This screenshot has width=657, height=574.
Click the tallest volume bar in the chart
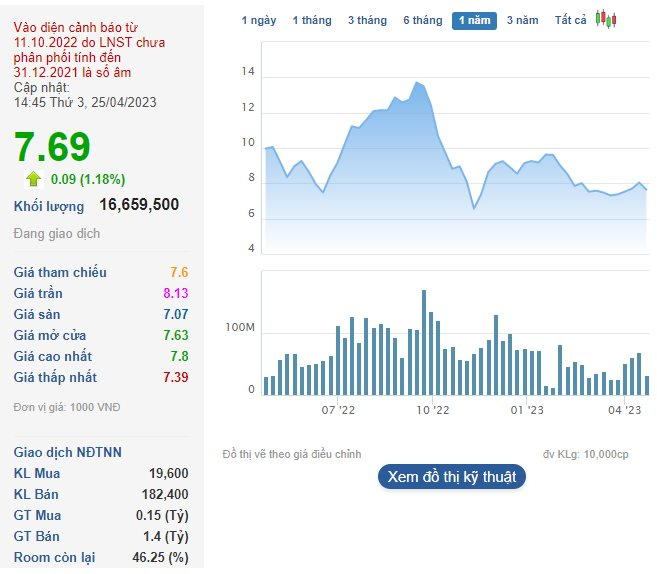[424, 342]
